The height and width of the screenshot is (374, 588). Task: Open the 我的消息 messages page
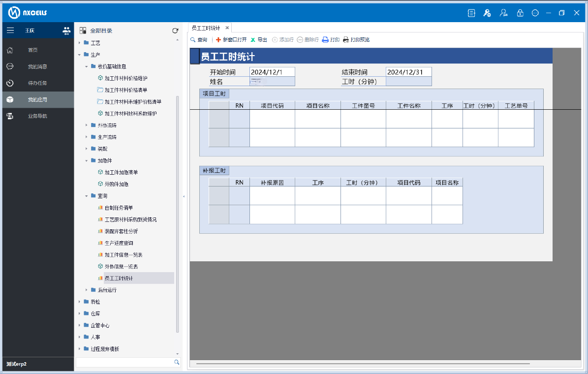click(x=37, y=66)
